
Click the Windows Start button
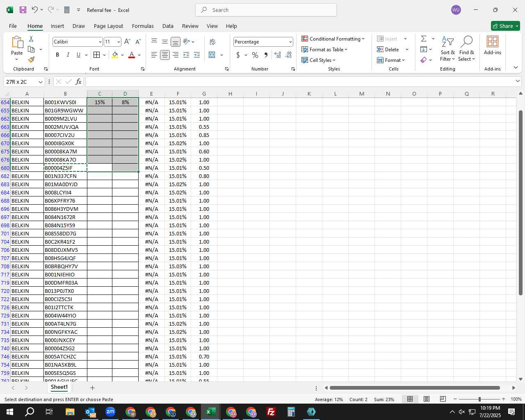(9, 412)
